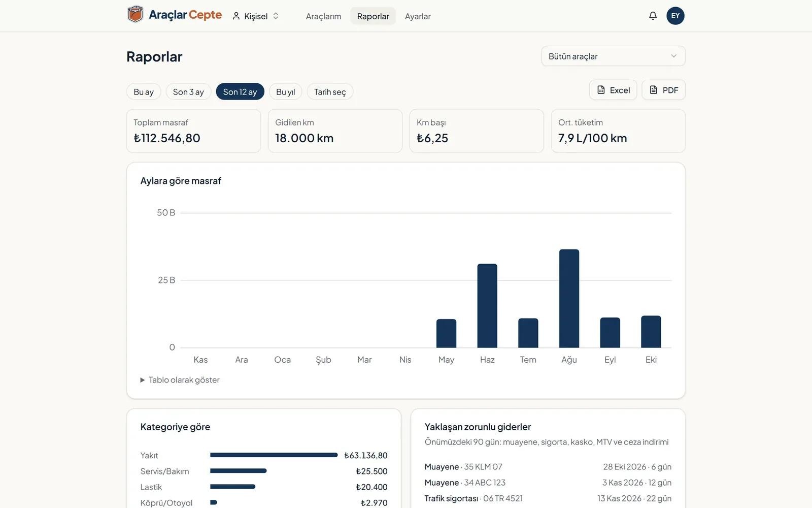Click the Toplam masraf value ₺112.546,80
Viewport: 812px width, 508px height.
(167, 138)
